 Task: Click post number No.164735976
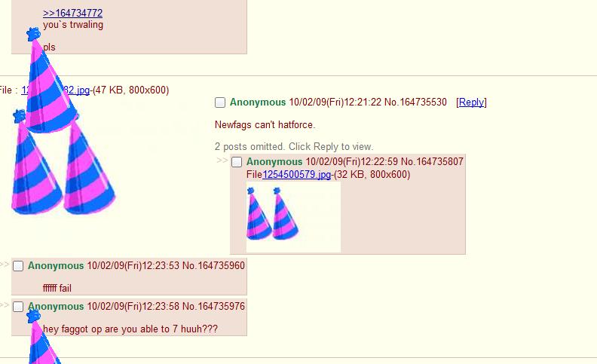213,306
